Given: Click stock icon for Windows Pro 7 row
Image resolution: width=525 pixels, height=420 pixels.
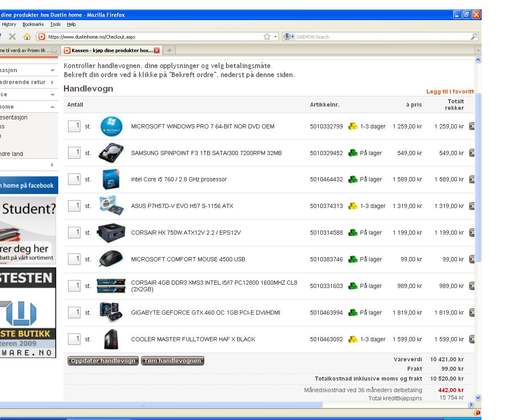Looking at the screenshot, I should click(353, 126).
